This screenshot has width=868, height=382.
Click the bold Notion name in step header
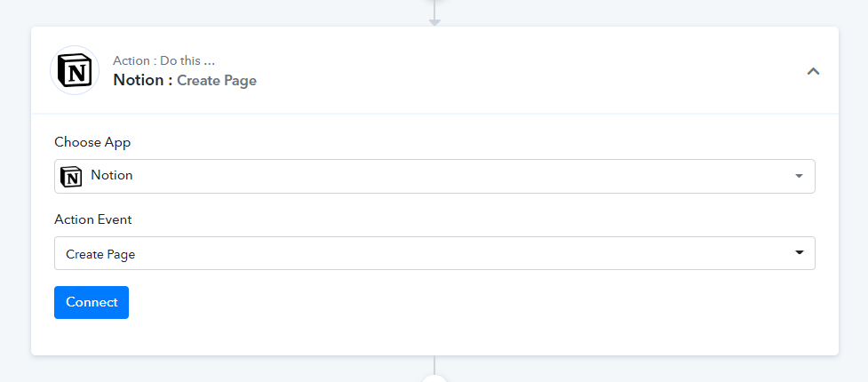139,80
